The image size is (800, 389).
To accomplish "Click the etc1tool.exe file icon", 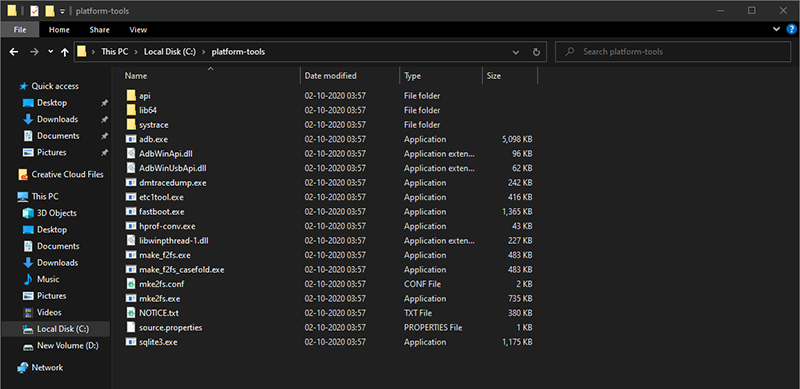I will (x=131, y=197).
